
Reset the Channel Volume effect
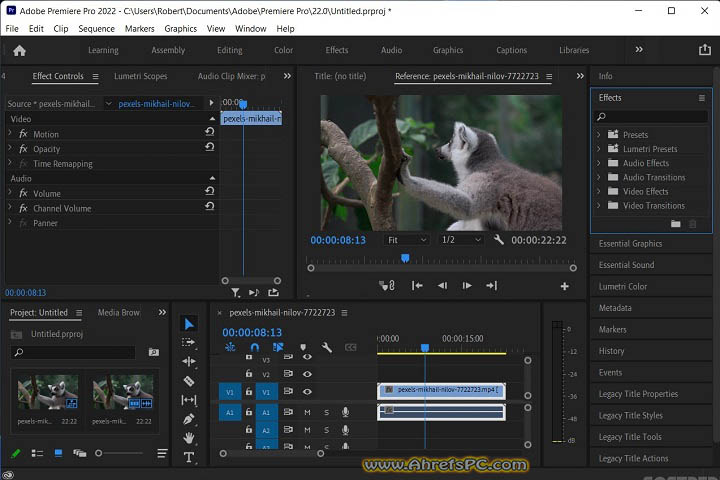[x=210, y=206]
